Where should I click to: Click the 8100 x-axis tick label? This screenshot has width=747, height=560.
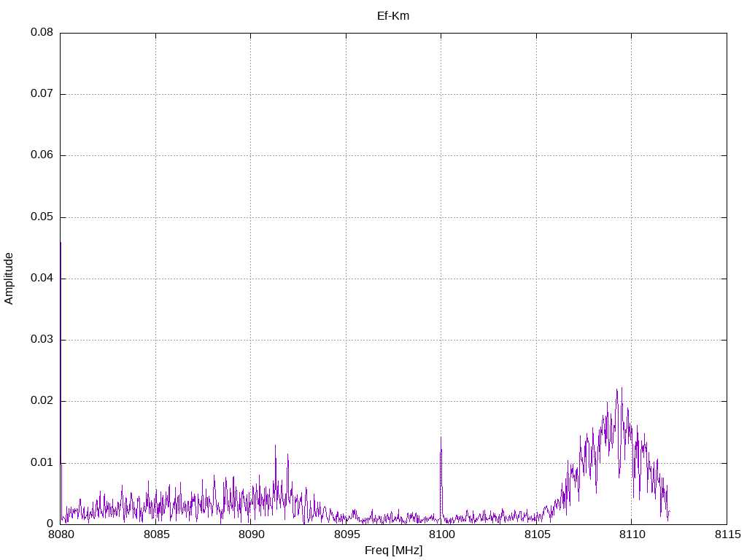[x=441, y=534]
